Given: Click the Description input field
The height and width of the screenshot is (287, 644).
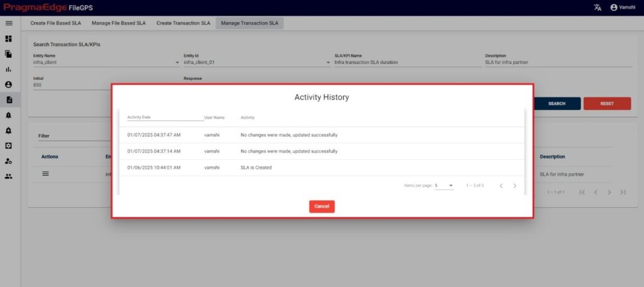Looking at the screenshot, I should (558, 63).
